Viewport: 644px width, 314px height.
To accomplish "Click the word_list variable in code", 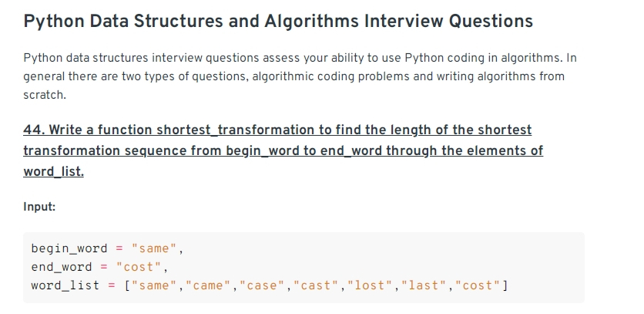I will coord(65,285).
